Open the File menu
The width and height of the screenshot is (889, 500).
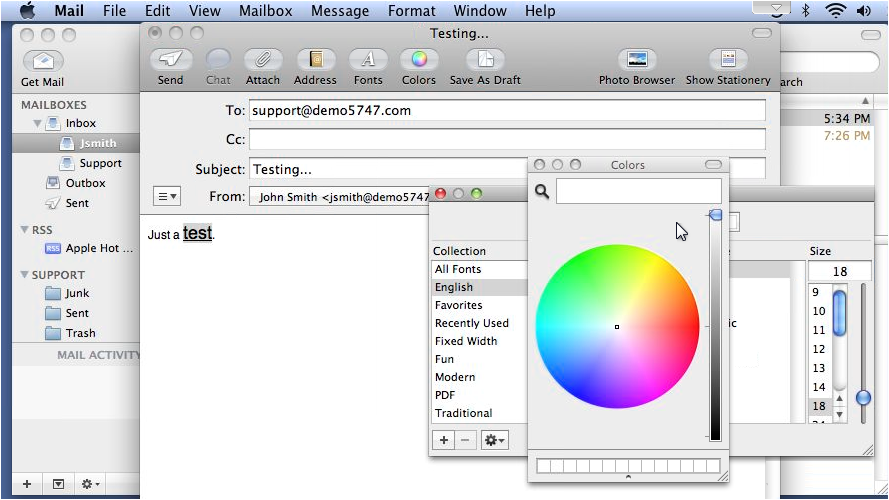(115, 10)
